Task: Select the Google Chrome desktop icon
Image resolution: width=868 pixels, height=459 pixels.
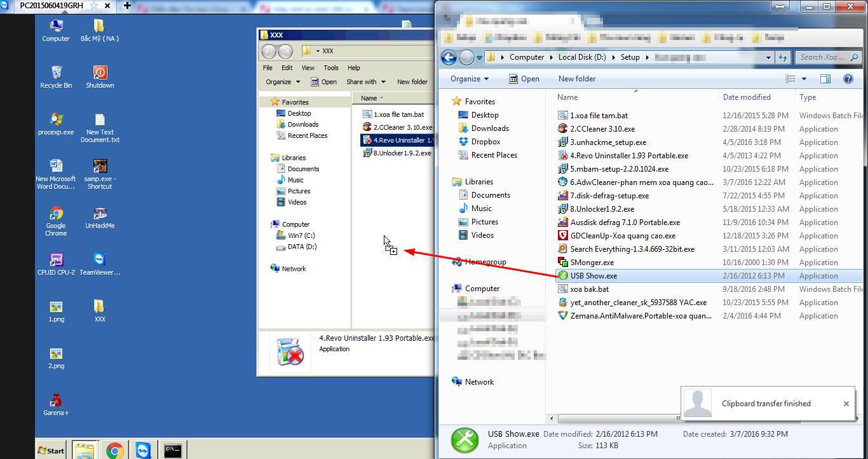Action: point(56,221)
